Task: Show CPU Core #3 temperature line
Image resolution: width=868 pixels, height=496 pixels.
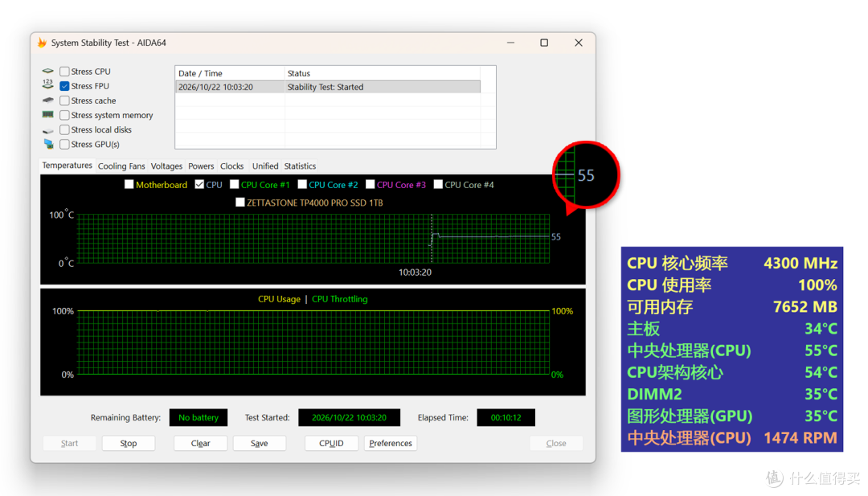Action: coord(371,184)
